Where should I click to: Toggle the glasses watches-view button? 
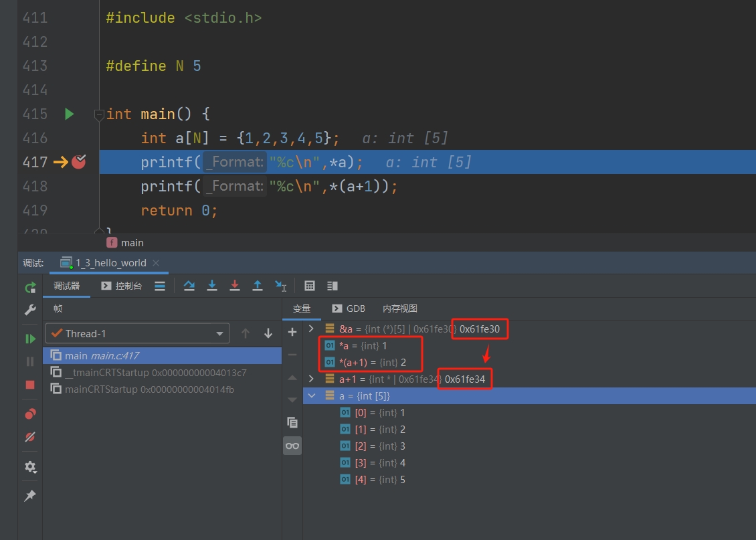(292, 446)
